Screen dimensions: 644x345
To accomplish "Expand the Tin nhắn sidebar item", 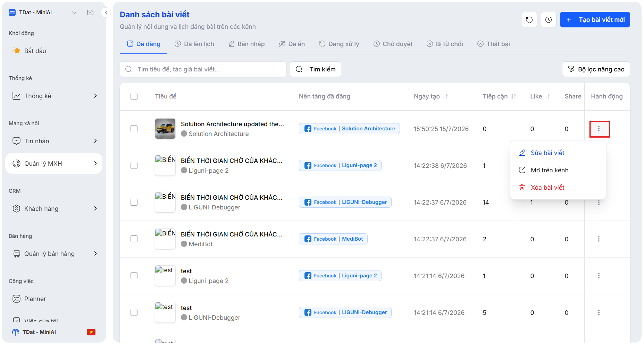I will pos(54,141).
